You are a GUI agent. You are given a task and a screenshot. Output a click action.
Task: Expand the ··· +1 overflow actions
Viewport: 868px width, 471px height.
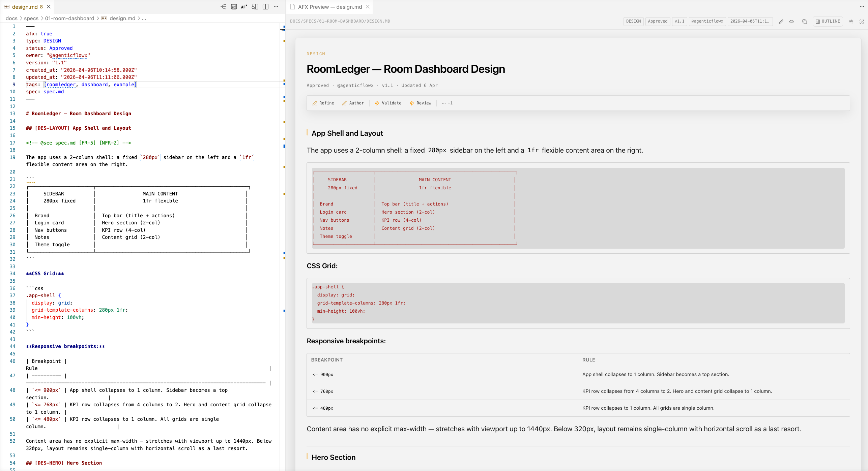447,103
